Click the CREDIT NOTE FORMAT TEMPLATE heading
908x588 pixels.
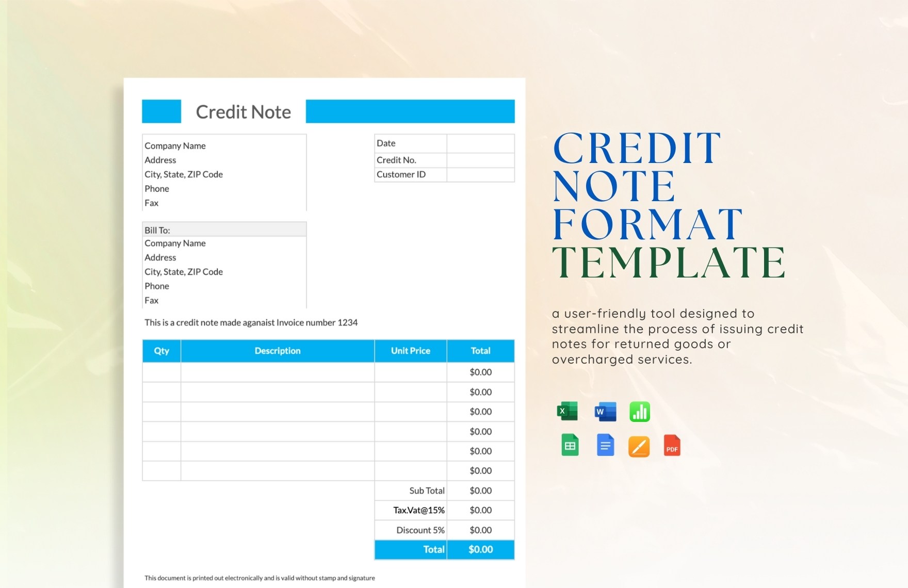pyautogui.click(x=669, y=205)
